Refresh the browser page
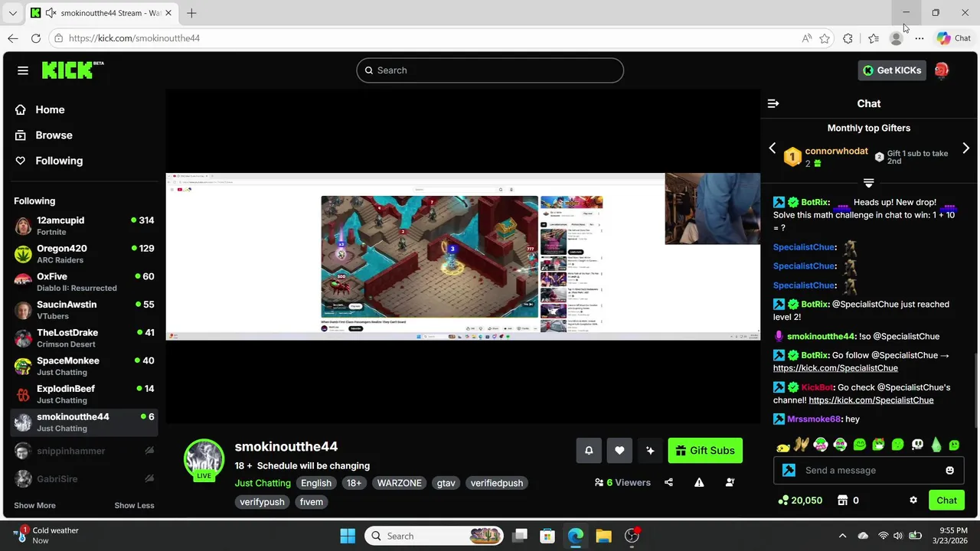Screen dimensions: 980x551 coord(36,38)
